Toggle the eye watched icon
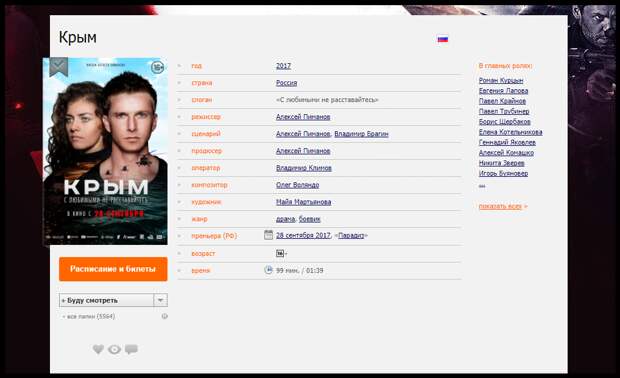This screenshot has height=378, width=620. click(115, 350)
